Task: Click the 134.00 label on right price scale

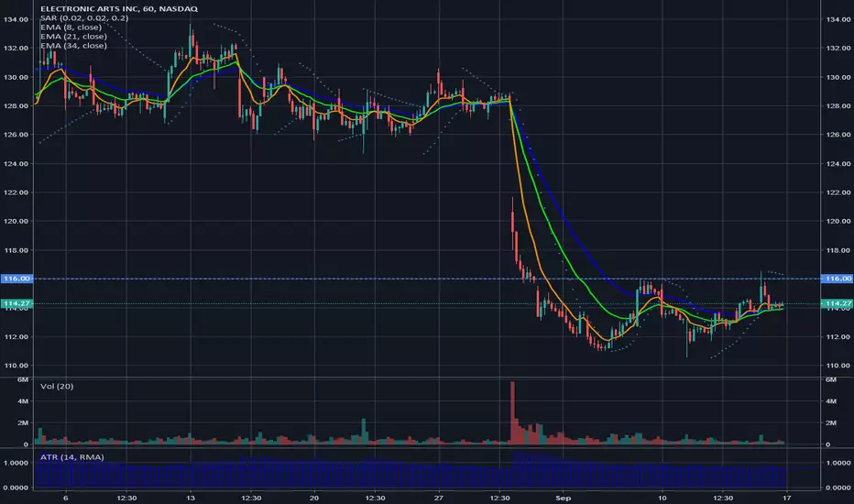Action: click(x=838, y=19)
